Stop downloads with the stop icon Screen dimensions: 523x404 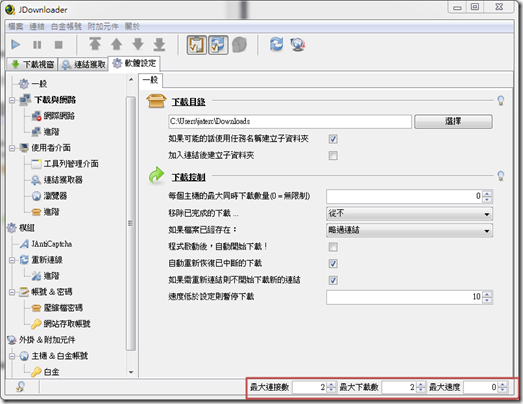58,44
